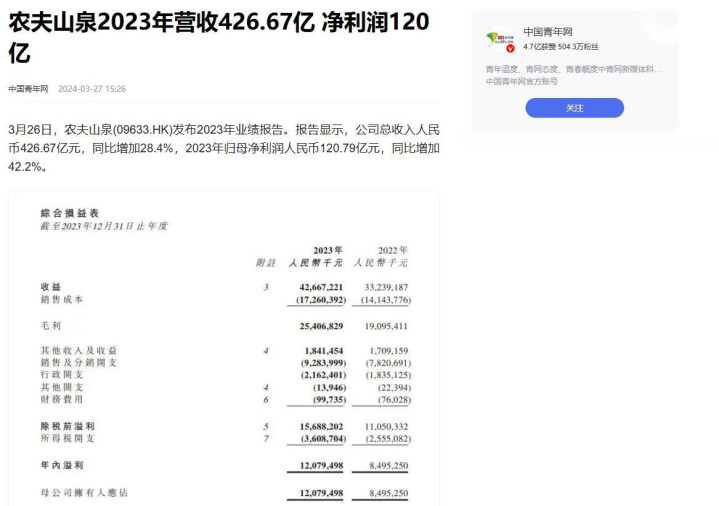Click the 2022 pre-tax profit 11,050,332
The image size is (719, 506).
386,426
